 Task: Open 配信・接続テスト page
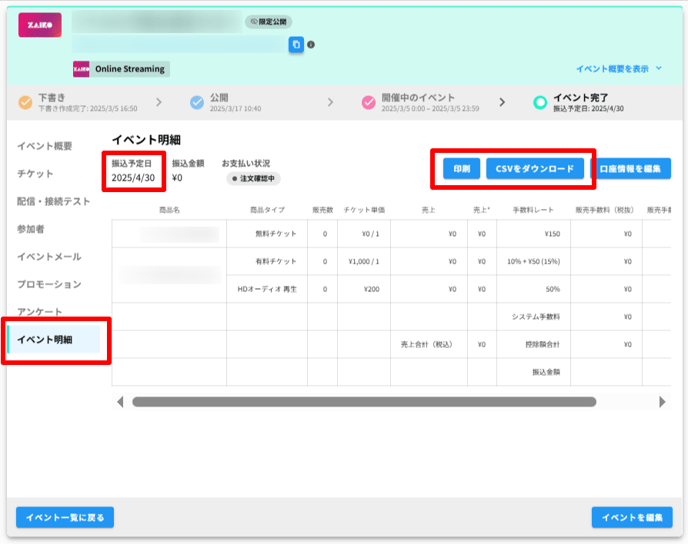(53, 201)
